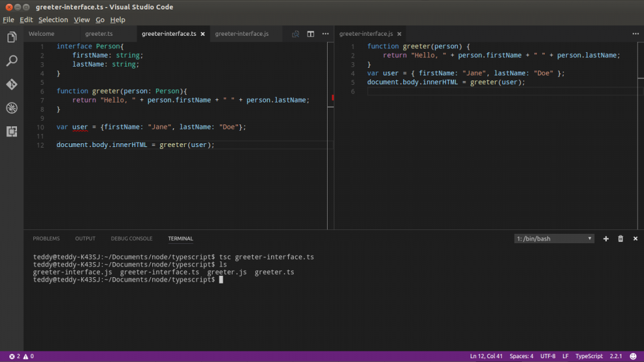This screenshot has width=644, height=362.
Task: Open the Selection menu
Action: (53, 19)
